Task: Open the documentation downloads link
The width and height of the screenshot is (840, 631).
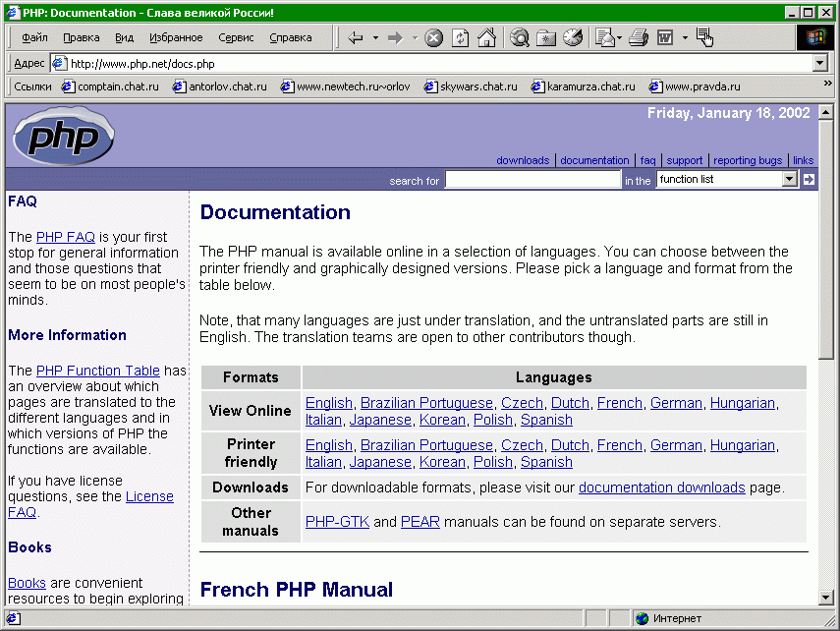Action: point(661,488)
